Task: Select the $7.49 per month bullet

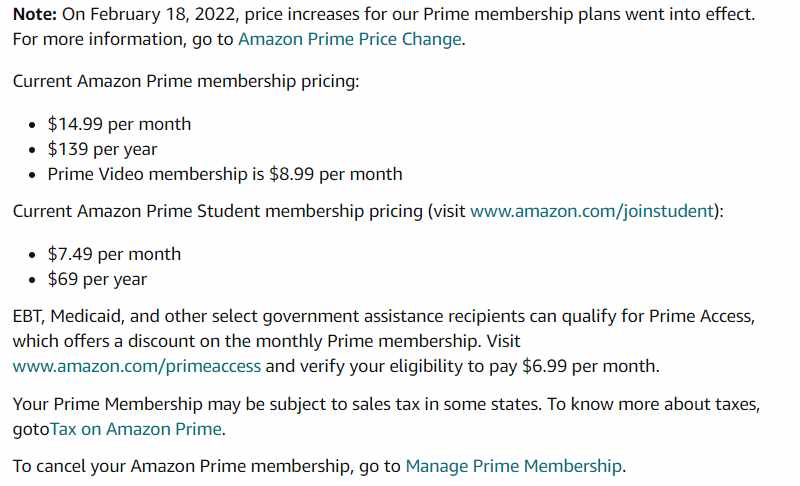Action: pos(114,254)
